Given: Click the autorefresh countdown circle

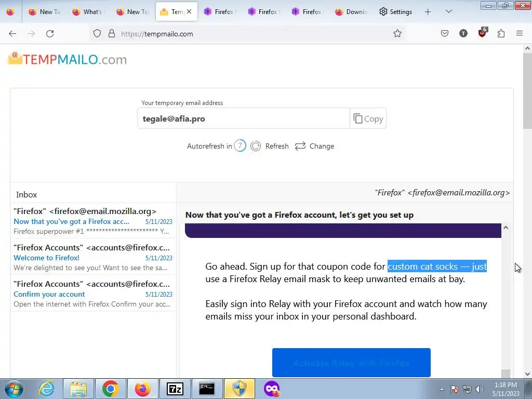Looking at the screenshot, I should (x=240, y=146).
